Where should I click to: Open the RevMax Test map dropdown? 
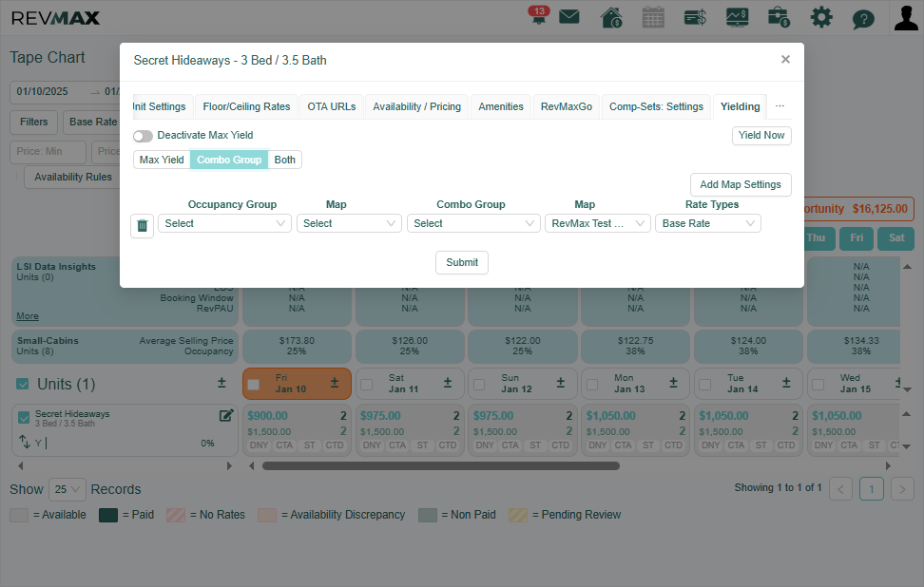pyautogui.click(x=598, y=223)
